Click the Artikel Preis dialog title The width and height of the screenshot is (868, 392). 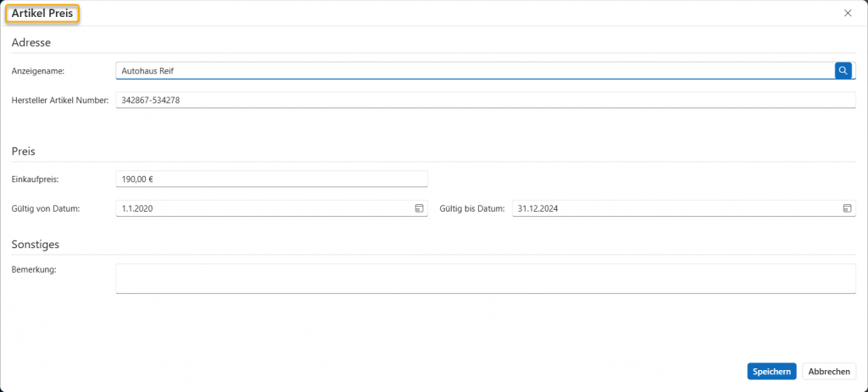[42, 14]
